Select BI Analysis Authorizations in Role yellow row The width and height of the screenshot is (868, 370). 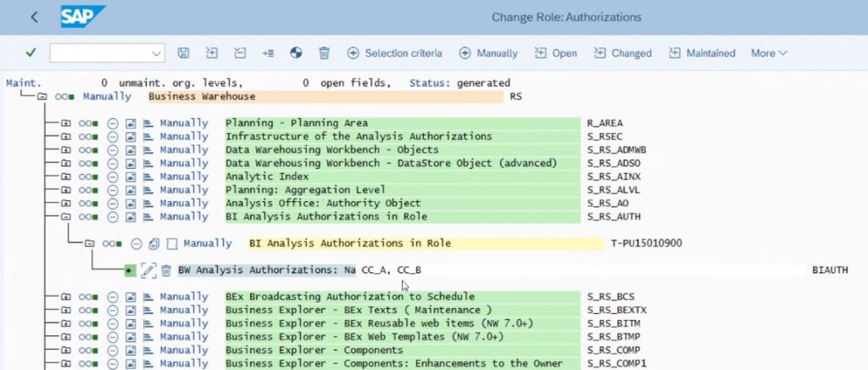point(426,244)
